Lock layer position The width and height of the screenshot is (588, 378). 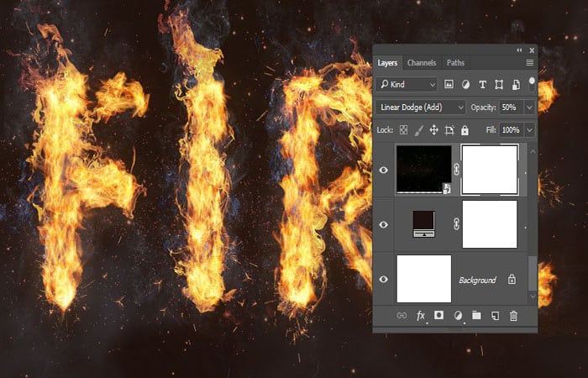coord(434,130)
